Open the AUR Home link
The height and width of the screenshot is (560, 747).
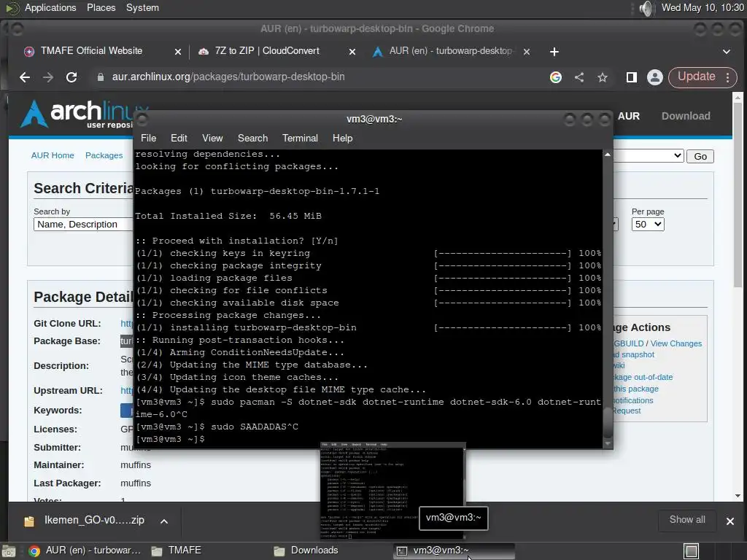click(x=53, y=155)
